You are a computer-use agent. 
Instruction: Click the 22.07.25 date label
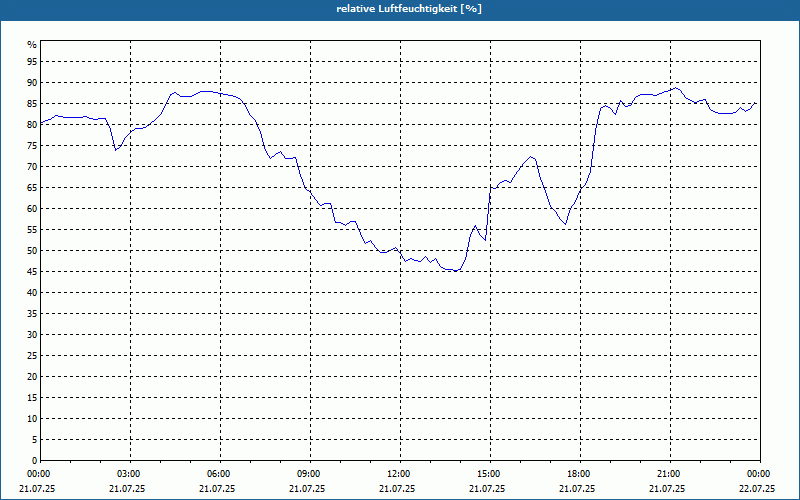(757, 489)
